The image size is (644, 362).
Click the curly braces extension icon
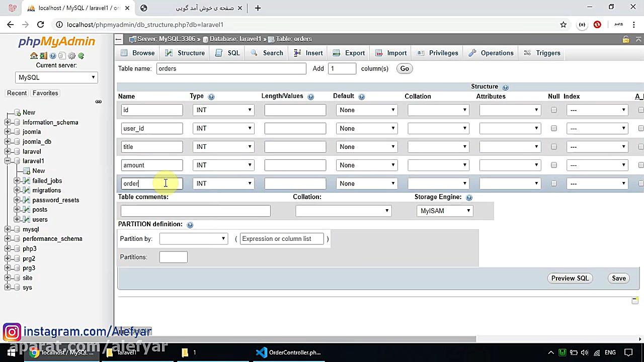click(x=582, y=25)
